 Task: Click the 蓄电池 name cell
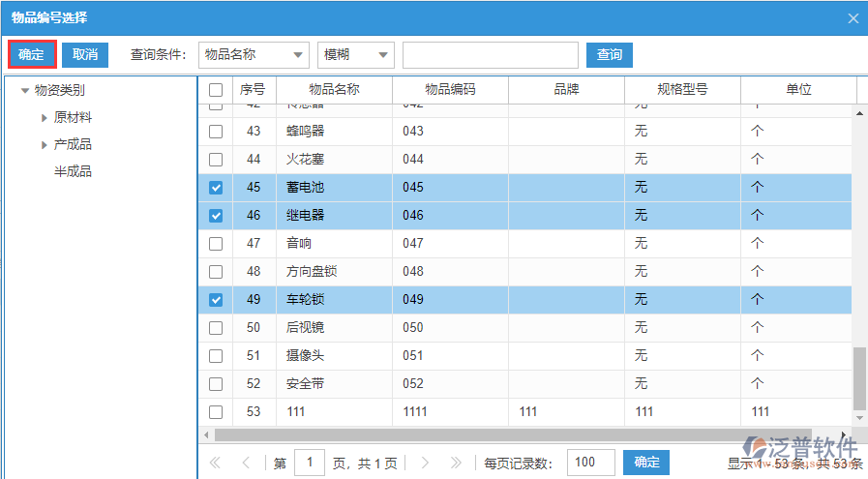pyautogui.click(x=335, y=188)
